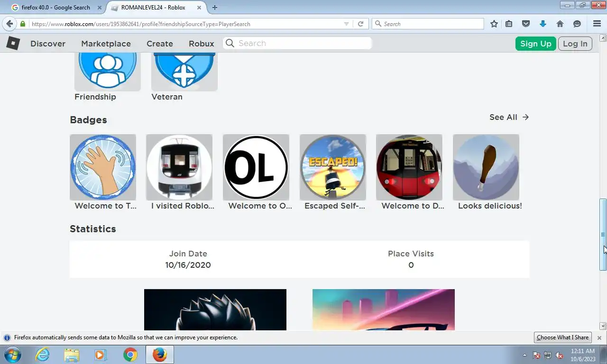
Task: Open the red train Welcome to D... badge
Action: 409,167
